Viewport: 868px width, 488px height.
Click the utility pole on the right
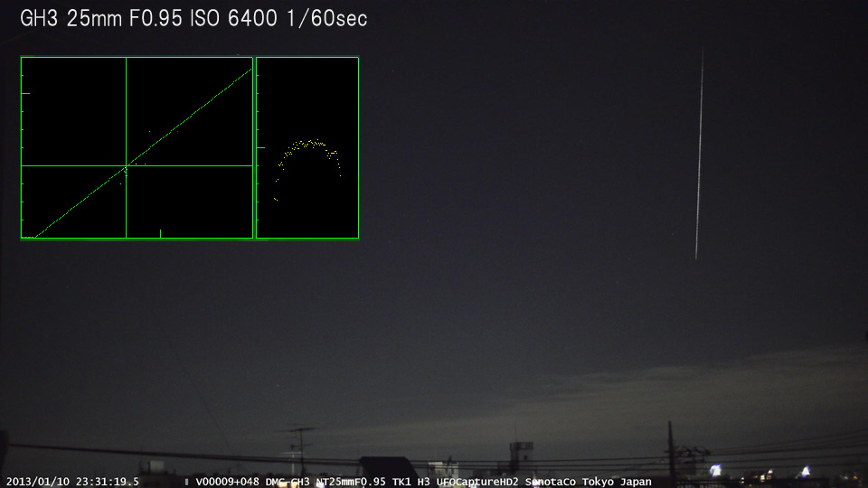670,447
